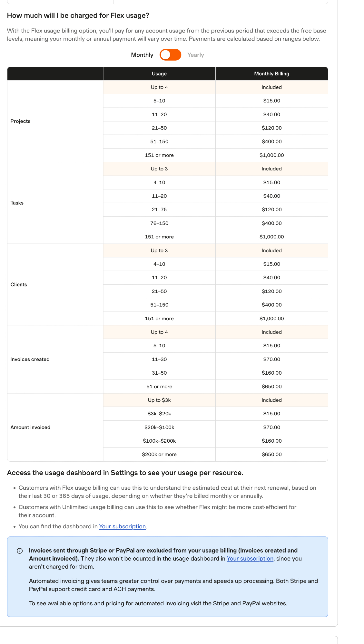The width and height of the screenshot is (364, 644).
Task: Click the Flex usage charge question heading
Action: 78,15
